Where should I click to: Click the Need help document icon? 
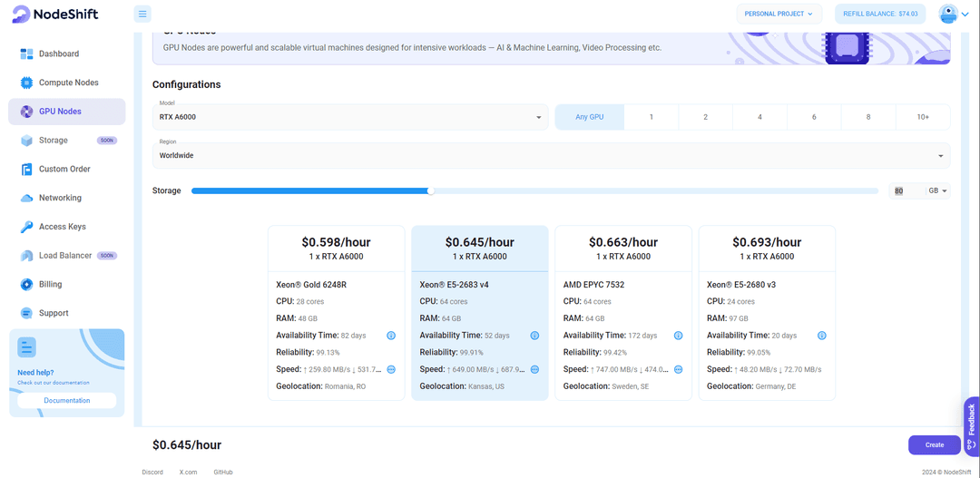[x=27, y=347]
